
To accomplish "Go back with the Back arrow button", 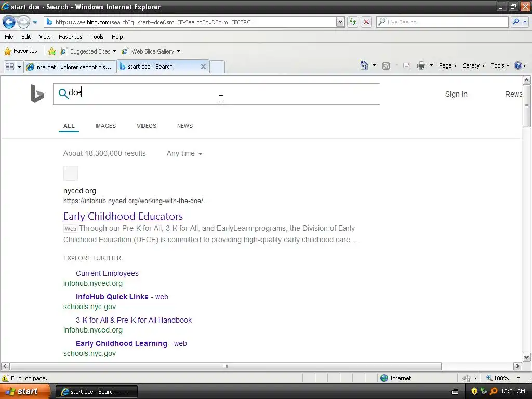I will (x=9, y=22).
